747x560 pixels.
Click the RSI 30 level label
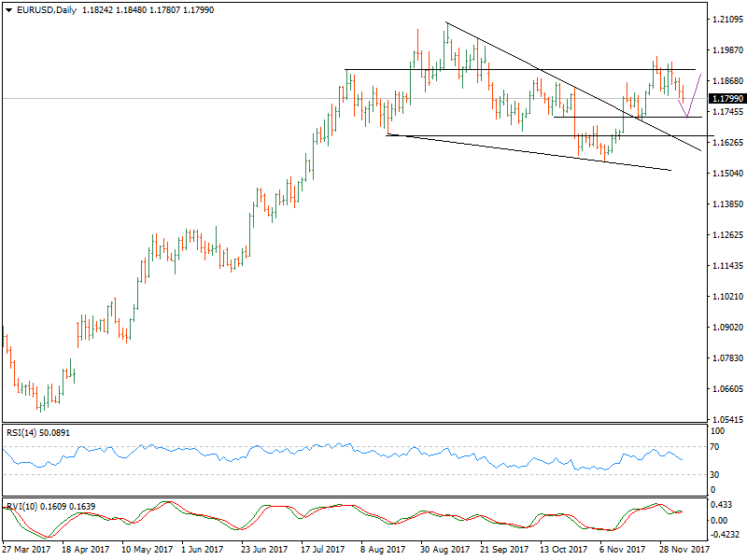[718, 473]
